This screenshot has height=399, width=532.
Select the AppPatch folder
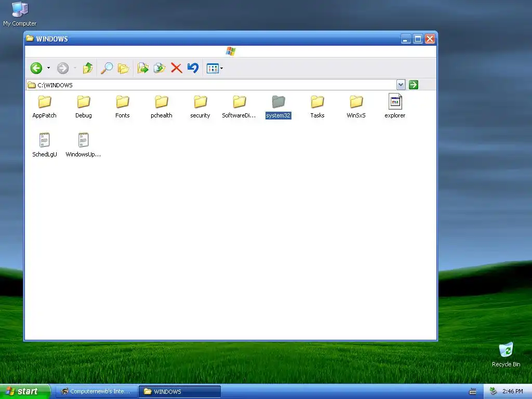[x=45, y=107]
